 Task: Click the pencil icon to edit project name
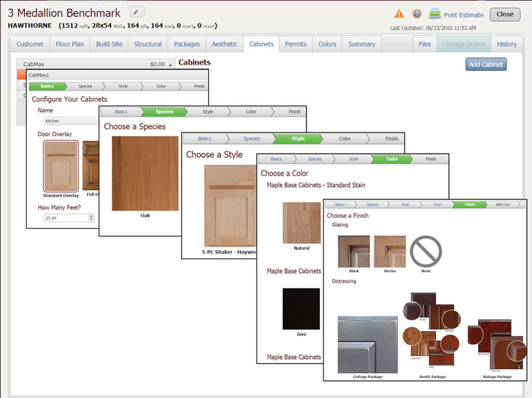(x=137, y=12)
